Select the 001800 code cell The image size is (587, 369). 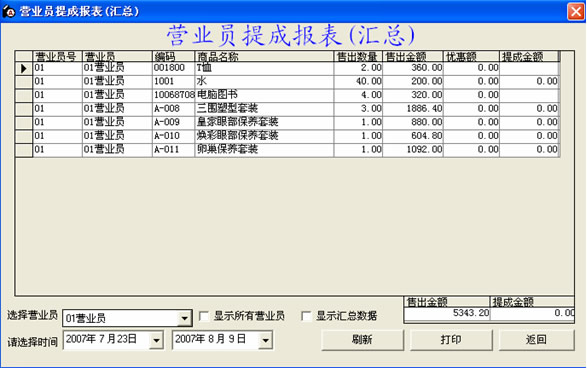pyautogui.click(x=174, y=68)
